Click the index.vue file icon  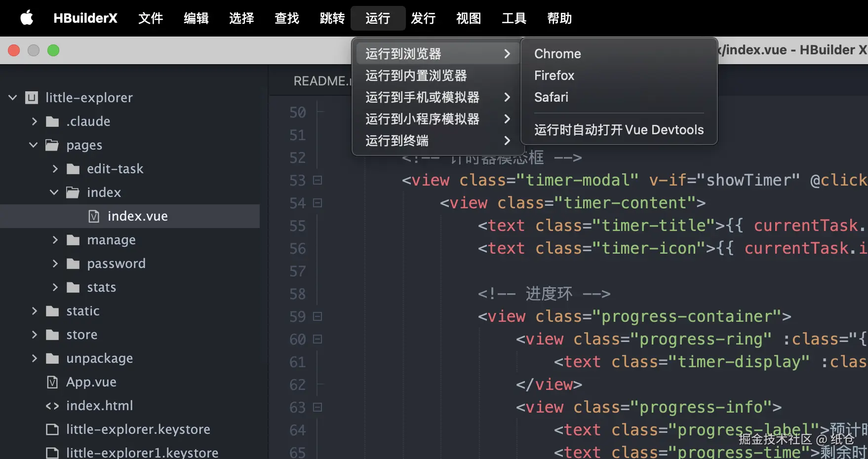(x=94, y=216)
